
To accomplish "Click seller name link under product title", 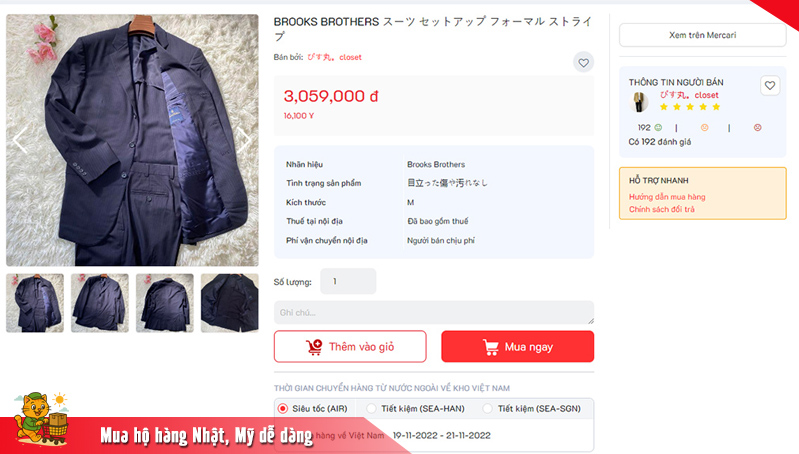I will coord(334,57).
